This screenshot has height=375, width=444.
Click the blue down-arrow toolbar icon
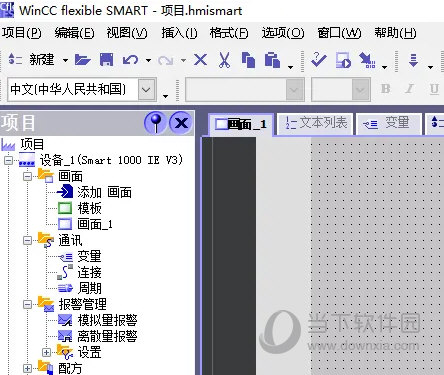(x=413, y=60)
